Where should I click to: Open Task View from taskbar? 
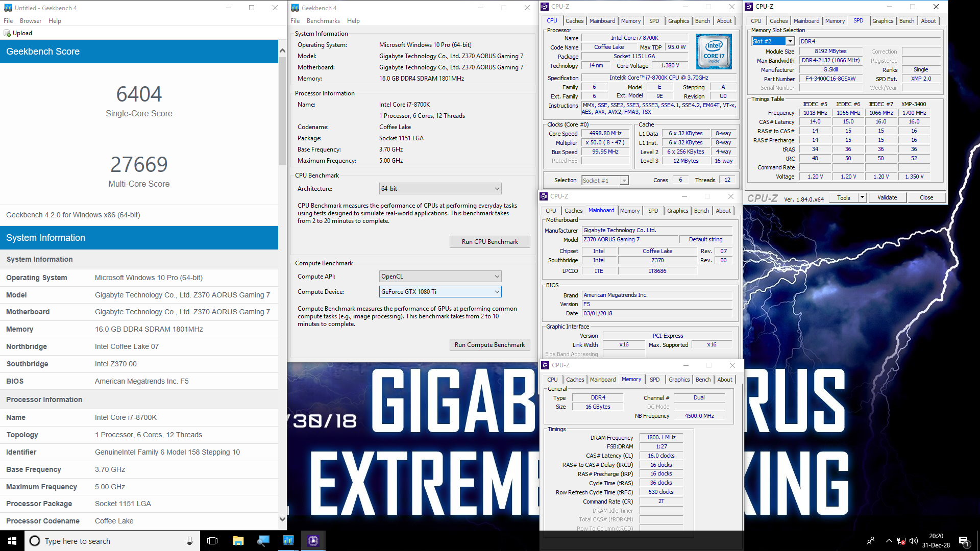(x=212, y=541)
